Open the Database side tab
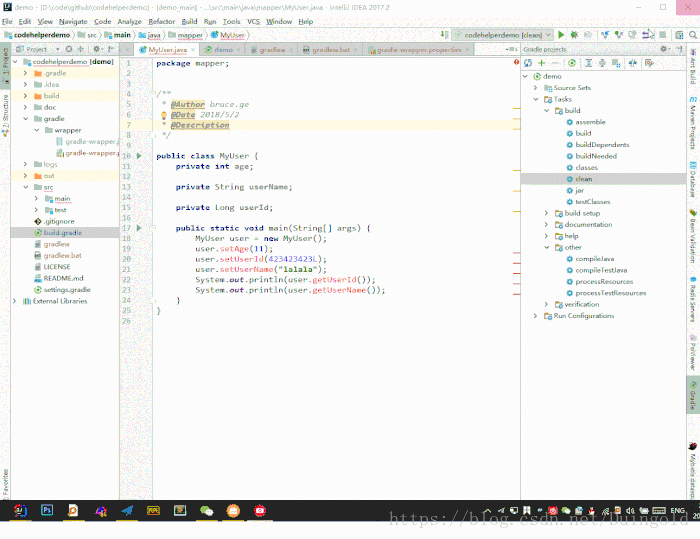Screen dimensions: 700x539 [693, 179]
